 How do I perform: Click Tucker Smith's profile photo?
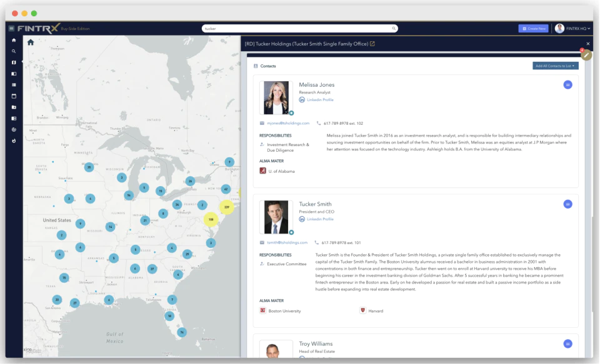276,217
